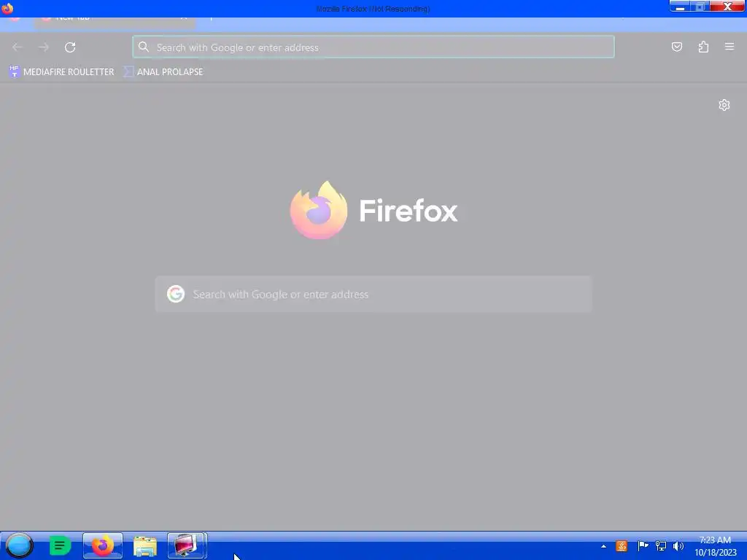
Task: Open the Action Center flag icon
Action: 643,546
